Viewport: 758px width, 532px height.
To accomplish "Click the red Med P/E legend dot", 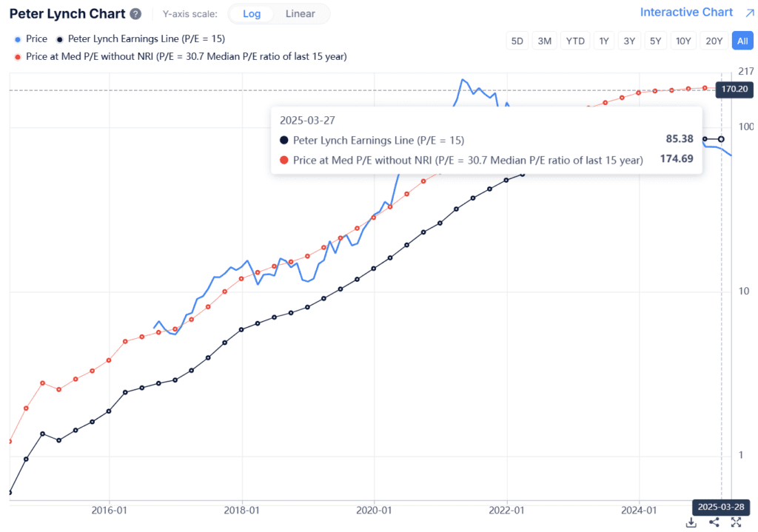I will coord(17,56).
